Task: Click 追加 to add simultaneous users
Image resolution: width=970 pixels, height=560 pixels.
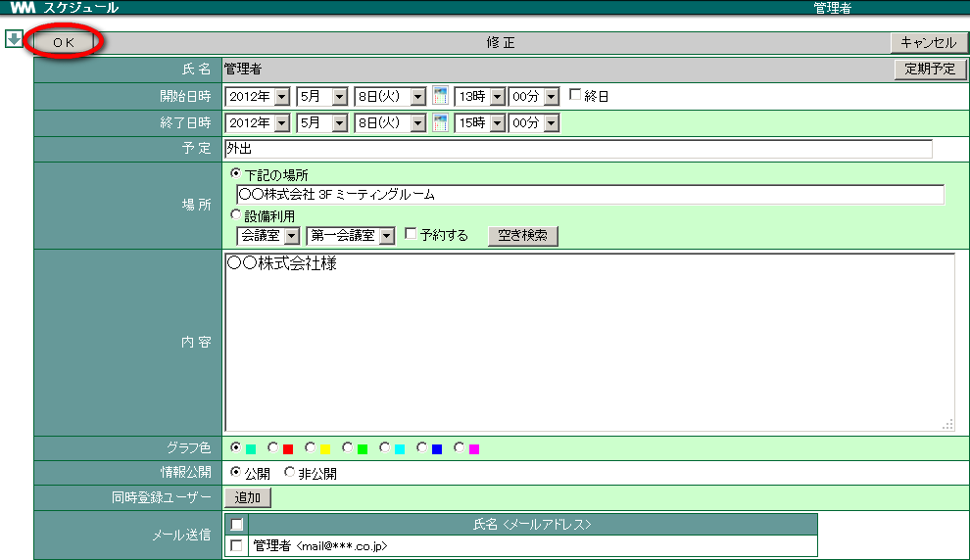Action: (248, 497)
